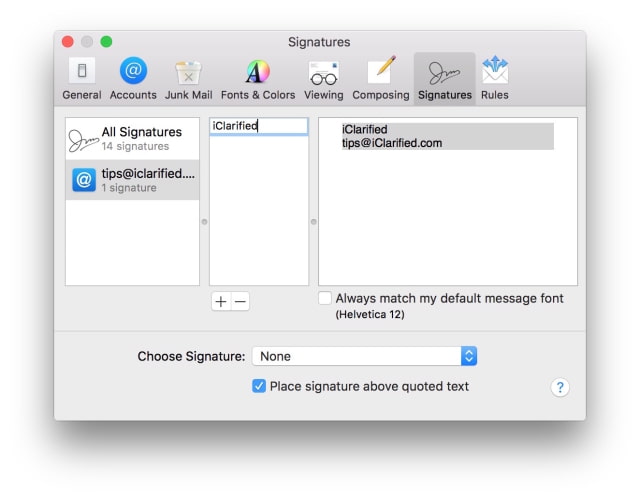
Task: Switch to the Viewing pane
Action: pos(324,78)
